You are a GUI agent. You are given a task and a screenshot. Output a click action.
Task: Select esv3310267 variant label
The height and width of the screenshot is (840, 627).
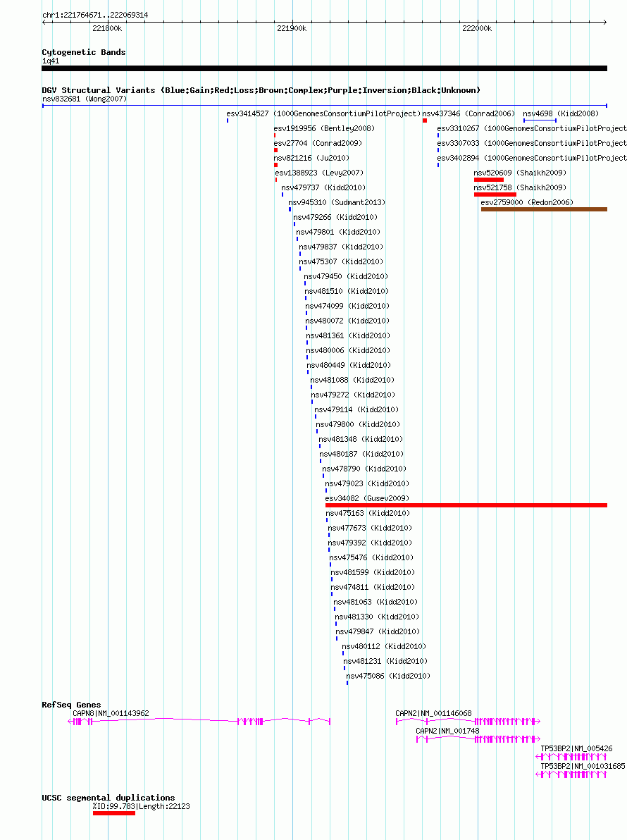532,128
